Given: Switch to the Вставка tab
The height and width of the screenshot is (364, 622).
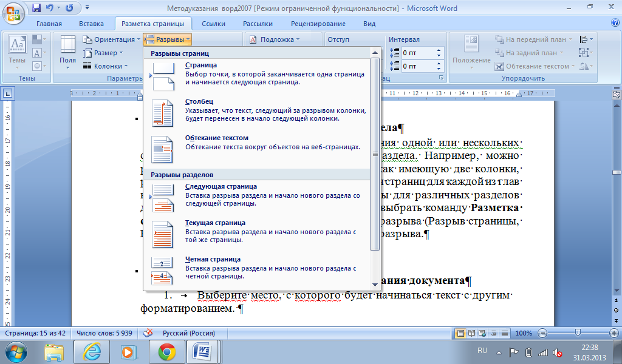Looking at the screenshot, I should pyautogui.click(x=91, y=24).
